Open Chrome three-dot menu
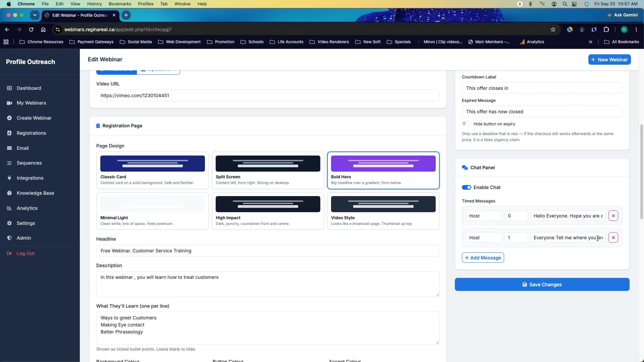 coord(636,29)
